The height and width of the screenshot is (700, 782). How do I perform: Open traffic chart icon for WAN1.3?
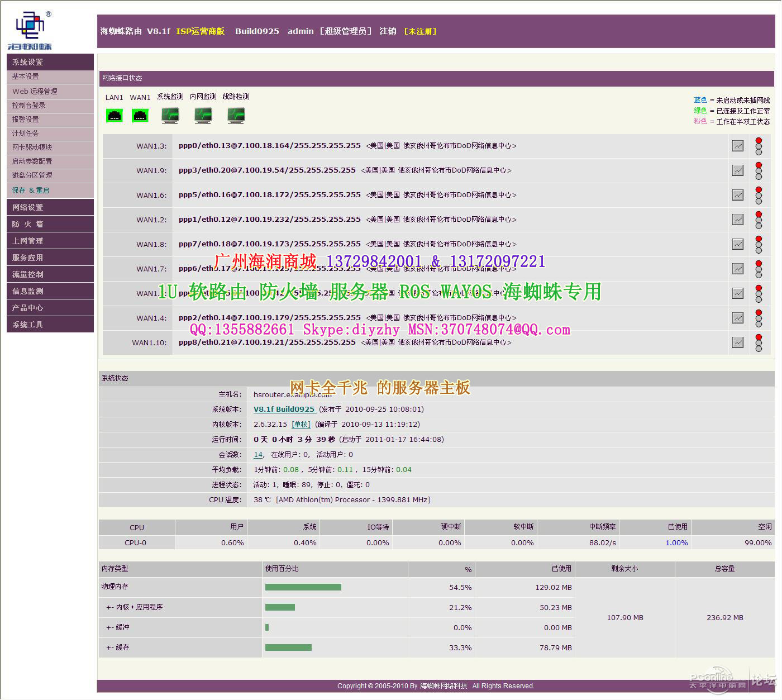738,146
